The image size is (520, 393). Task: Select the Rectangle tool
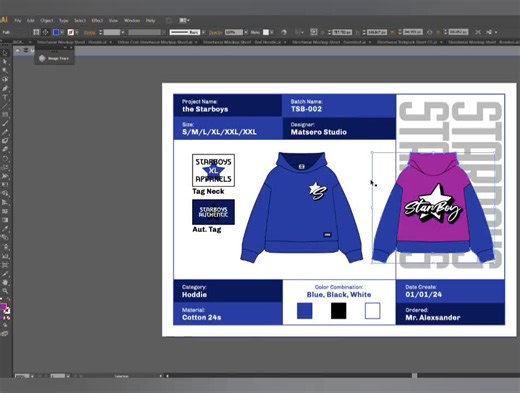point(5,114)
